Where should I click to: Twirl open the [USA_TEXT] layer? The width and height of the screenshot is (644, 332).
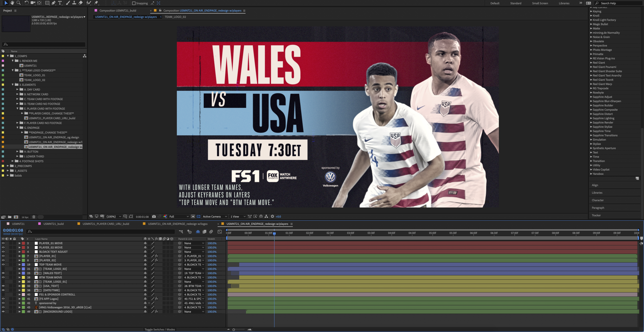point(19,286)
